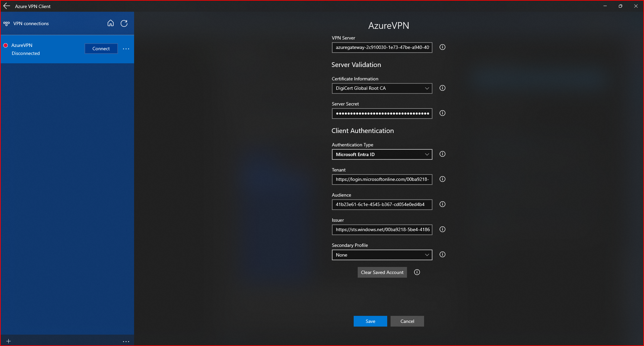Image resolution: width=644 pixels, height=346 pixels.
Task: Click the AzureVPN page title
Action: tap(389, 25)
